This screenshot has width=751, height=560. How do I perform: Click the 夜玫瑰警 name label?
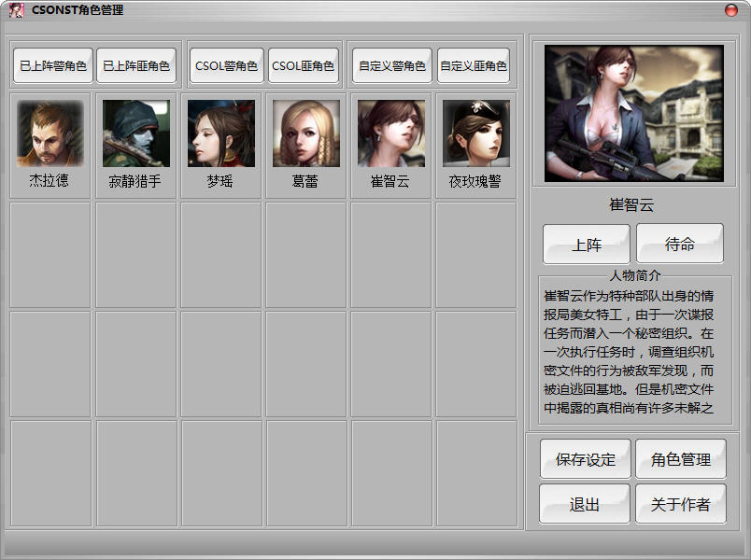(475, 181)
